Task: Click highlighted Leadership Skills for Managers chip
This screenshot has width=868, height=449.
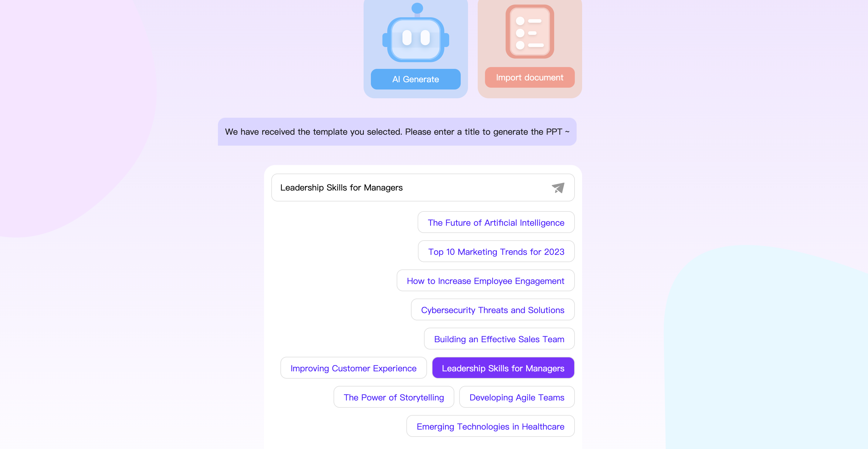Action: tap(503, 368)
